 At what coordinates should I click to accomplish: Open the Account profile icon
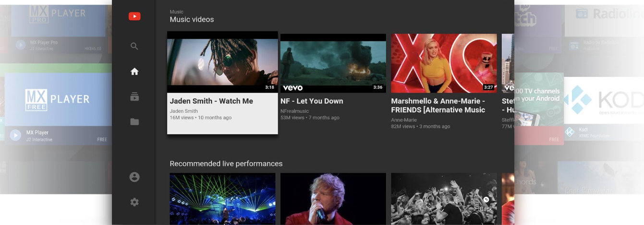click(x=134, y=177)
